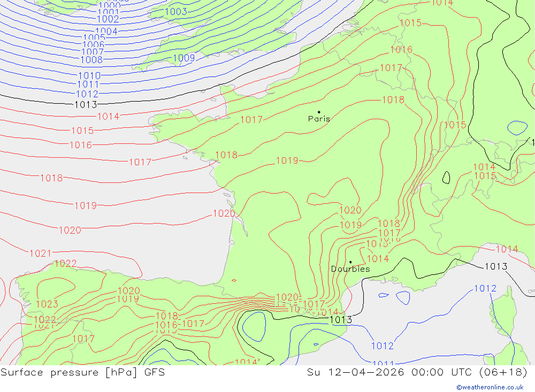Viewport: 535px width, 392px height.
Task: Click the blue 1010 isobar label
Action: 89,76
